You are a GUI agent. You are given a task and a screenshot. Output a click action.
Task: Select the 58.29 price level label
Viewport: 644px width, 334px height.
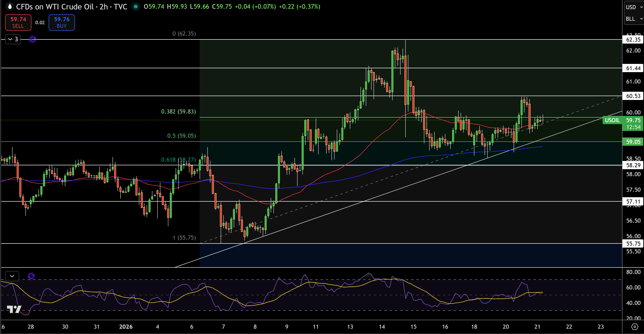633,165
